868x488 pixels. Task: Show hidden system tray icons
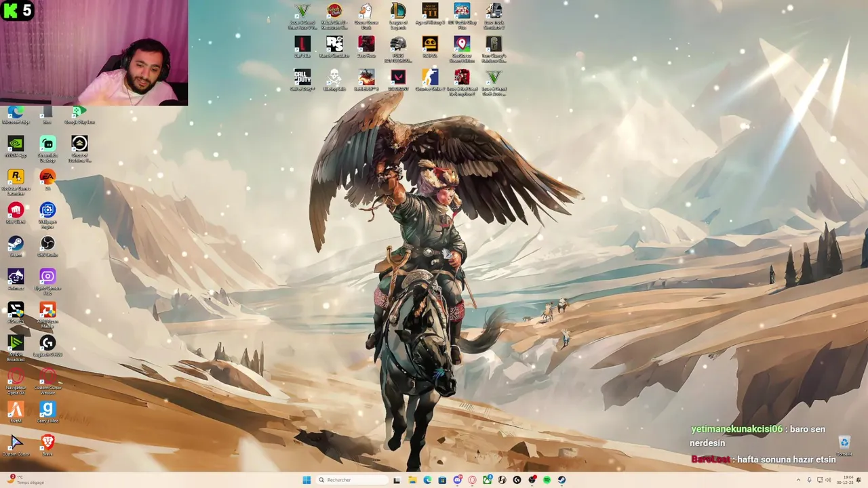click(798, 480)
